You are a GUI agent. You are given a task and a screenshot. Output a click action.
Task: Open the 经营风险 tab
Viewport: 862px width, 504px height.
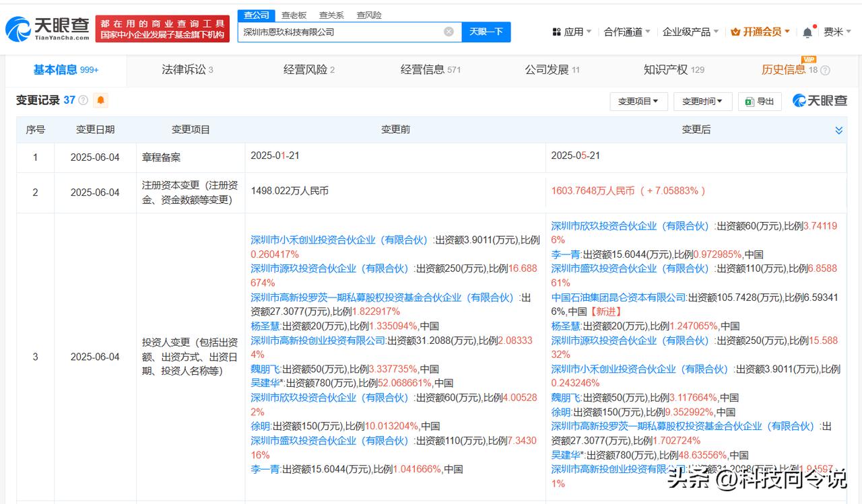coord(308,69)
